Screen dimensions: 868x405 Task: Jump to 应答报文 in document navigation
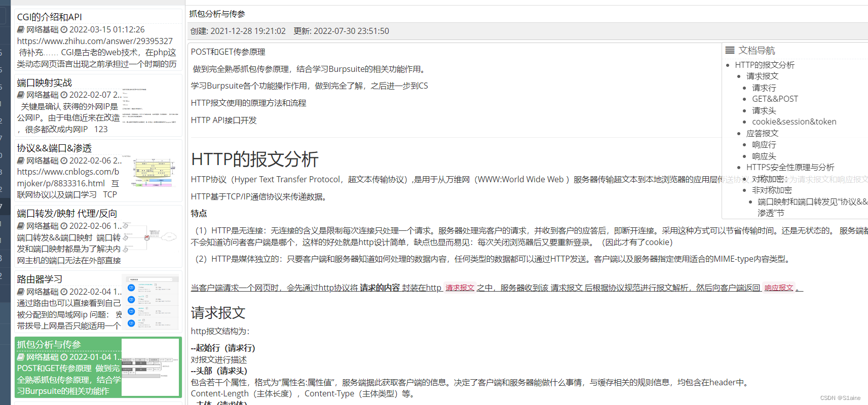[762, 133]
